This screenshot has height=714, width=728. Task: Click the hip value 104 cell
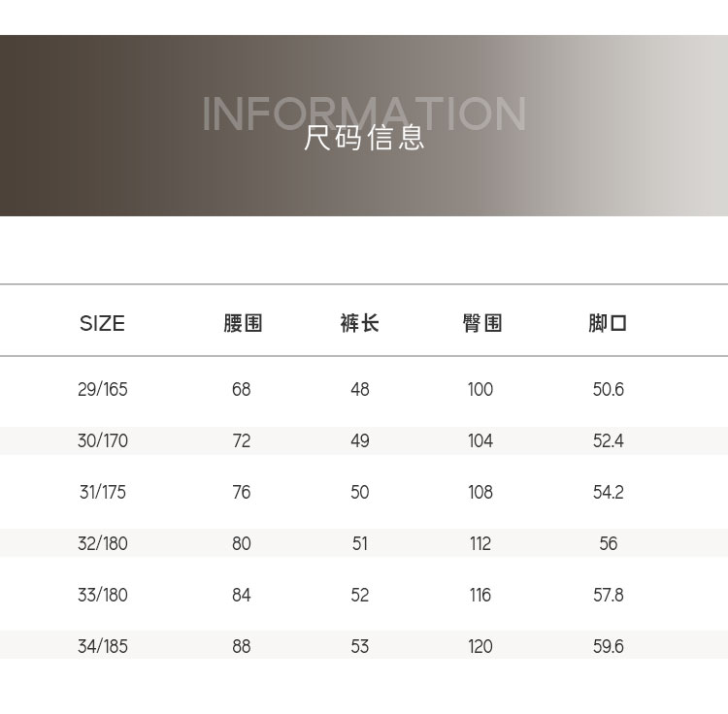pyautogui.click(x=480, y=441)
